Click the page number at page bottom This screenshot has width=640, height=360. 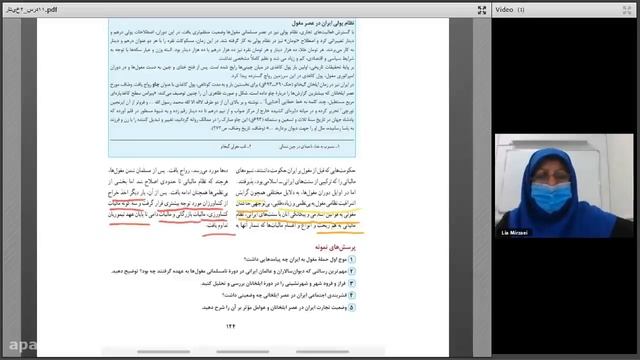point(231,326)
